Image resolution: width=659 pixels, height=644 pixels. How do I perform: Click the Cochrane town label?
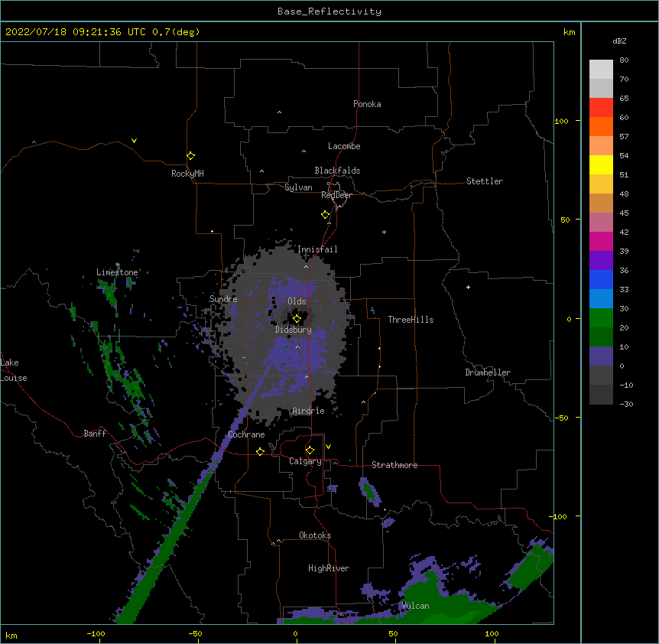246,434
